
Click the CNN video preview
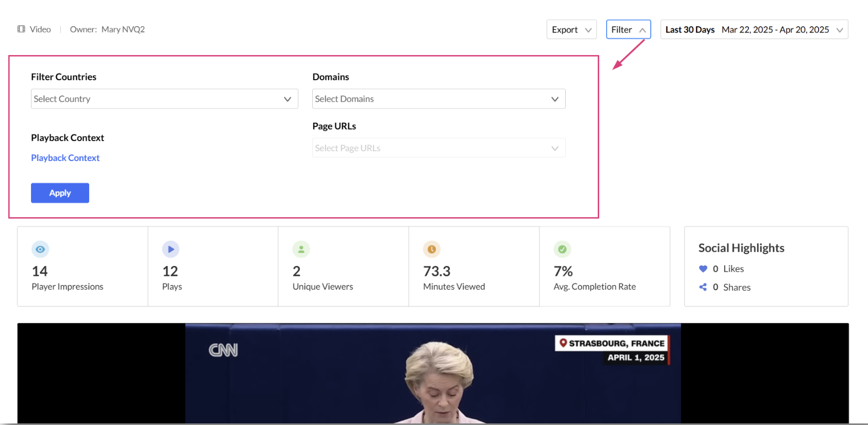(433, 373)
